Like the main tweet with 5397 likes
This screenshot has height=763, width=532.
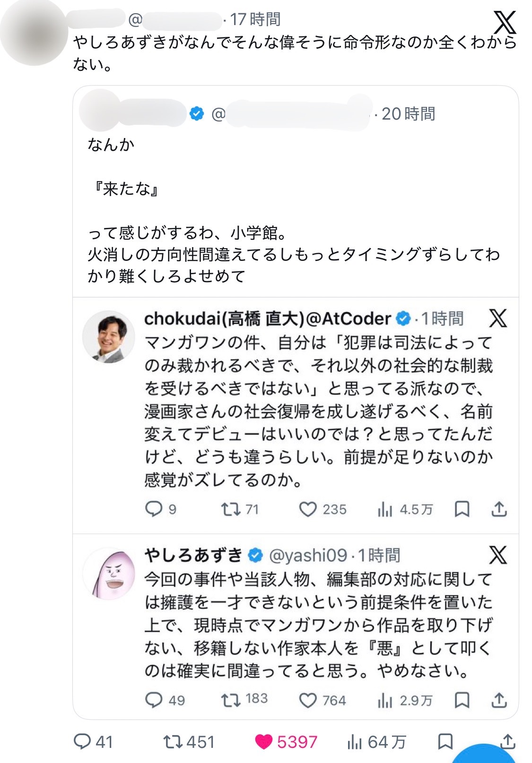tap(264, 742)
